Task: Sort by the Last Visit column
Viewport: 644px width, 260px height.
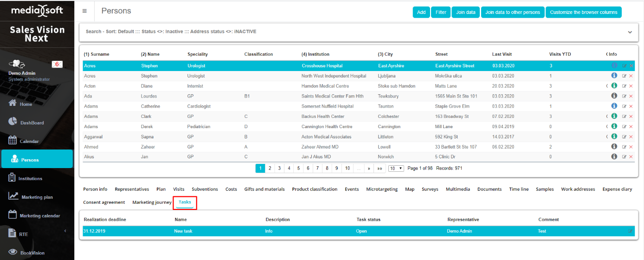Action: (502, 54)
